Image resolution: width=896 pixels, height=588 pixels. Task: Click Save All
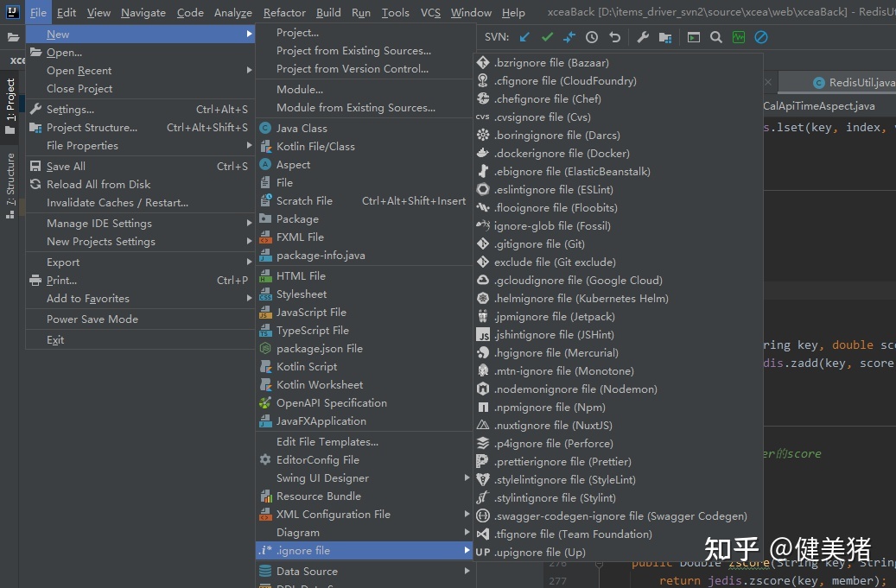(140, 166)
